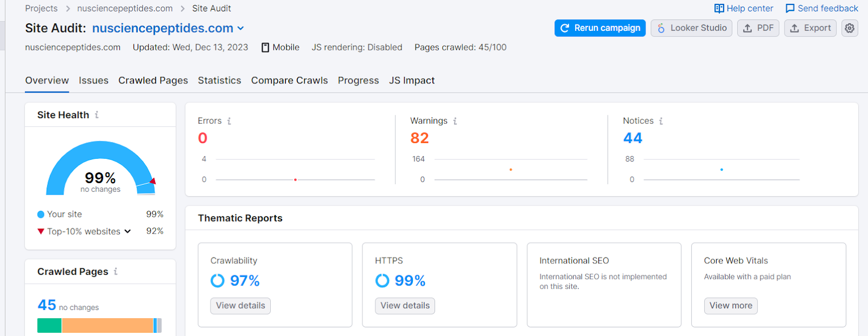Image resolution: width=868 pixels, height=336 pixels.
Task: Click the PDF export button
Action: pos(758,28)
